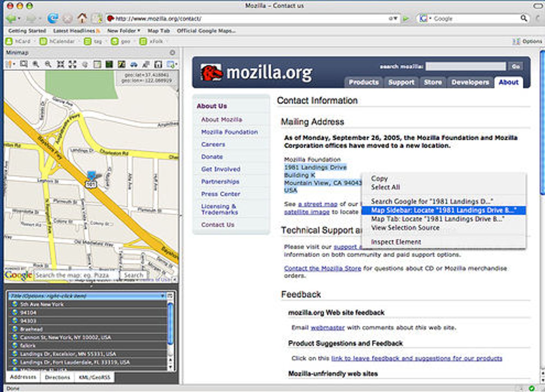Image resolution: width=545 pixels, height=392 pixels.
Task: Click the hCalendar microformat button
Action: pyautogui.click(x=57, y=41)
